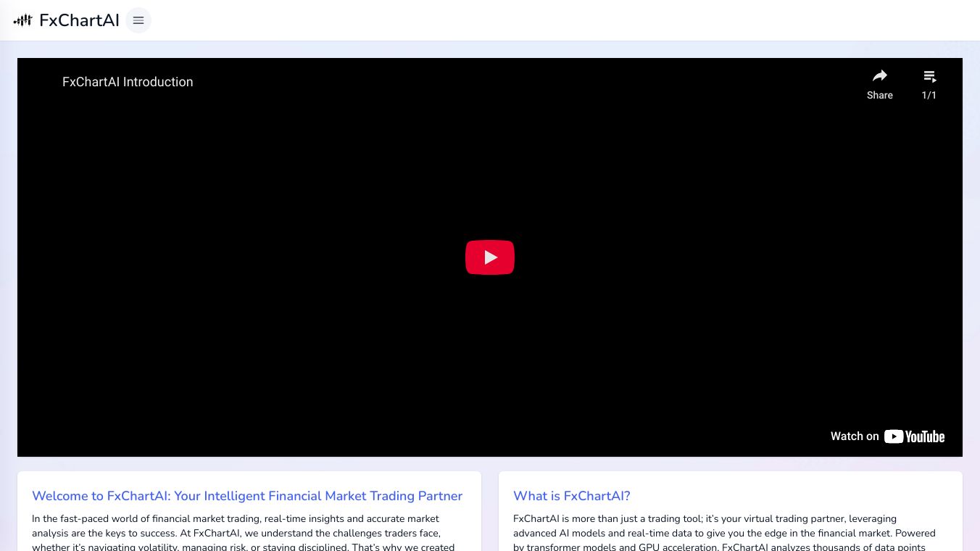The height and width of the screenshot is (551, 980).
Task: Select the 'Welcome to FxChartAI' heading text
Action: point(247,496)
